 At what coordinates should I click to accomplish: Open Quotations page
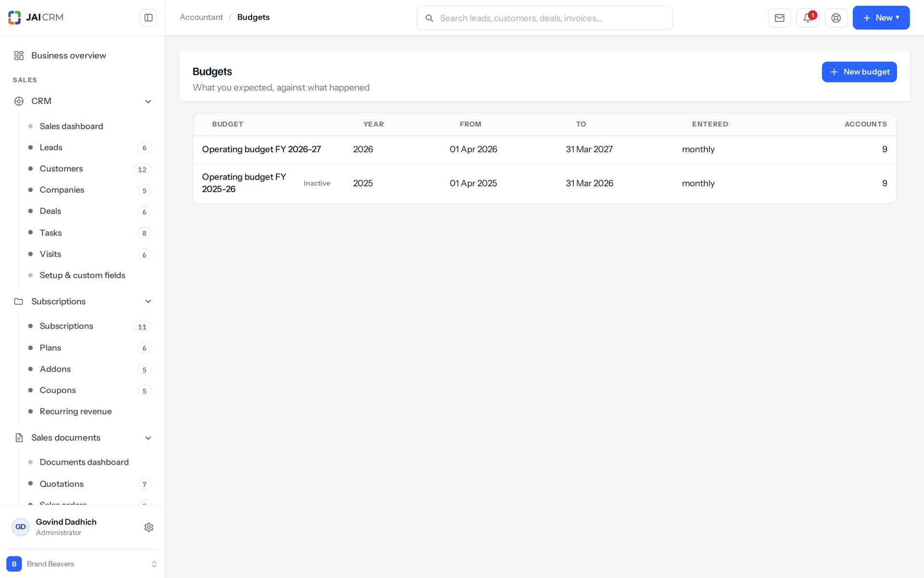coord(90,484)
